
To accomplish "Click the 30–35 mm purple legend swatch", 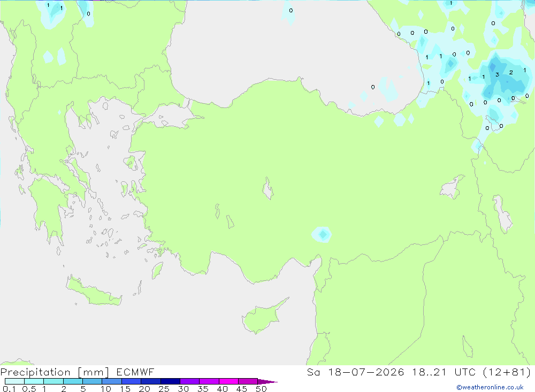I will pos(189,381).
